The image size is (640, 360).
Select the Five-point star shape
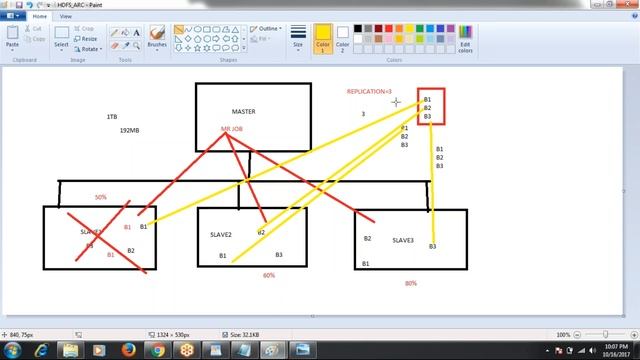[x=198, y=48]
